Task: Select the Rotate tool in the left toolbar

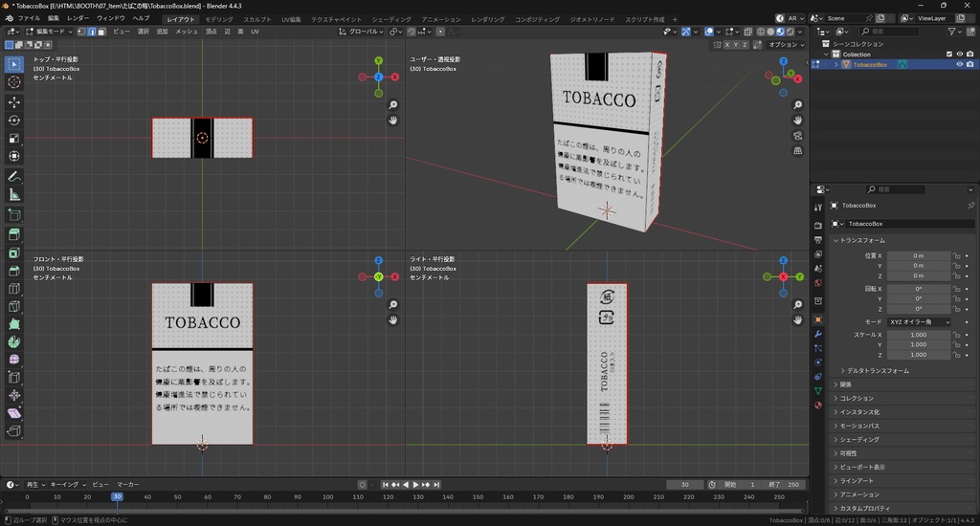Action: 14,121
